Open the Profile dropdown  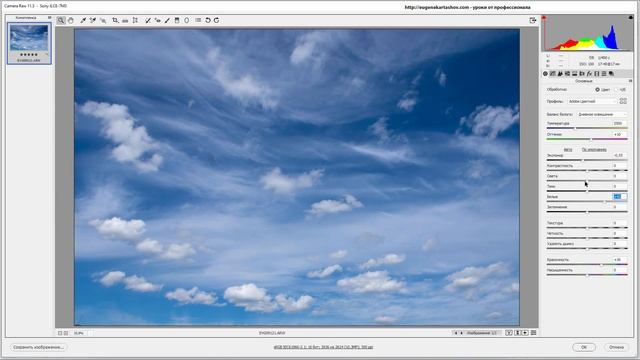click(592, 101)
